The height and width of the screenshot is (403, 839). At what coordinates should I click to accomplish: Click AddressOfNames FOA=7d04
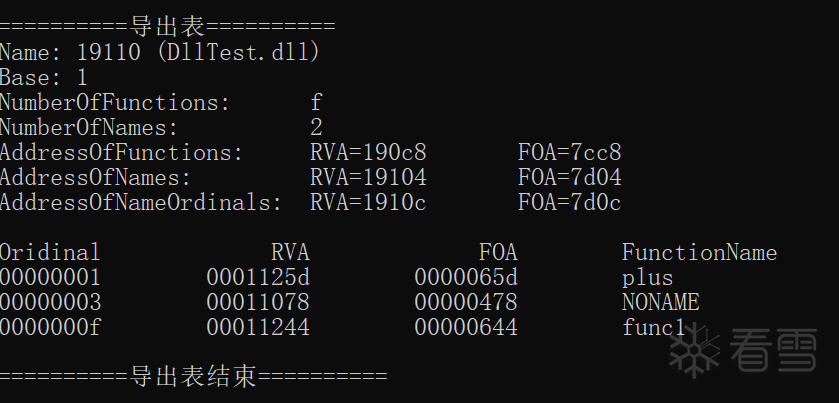(x=569, y=177)
